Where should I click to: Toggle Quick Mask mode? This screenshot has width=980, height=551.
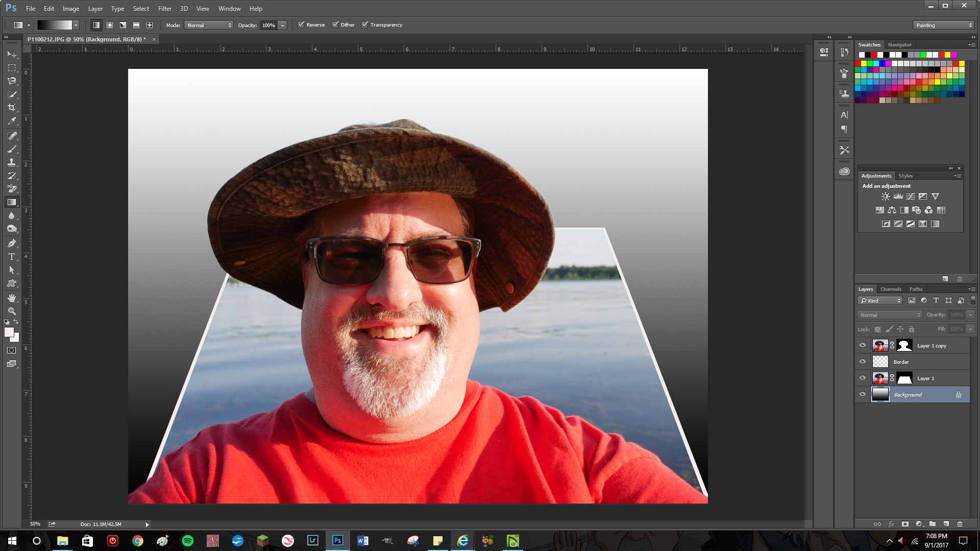coord(11,350)
